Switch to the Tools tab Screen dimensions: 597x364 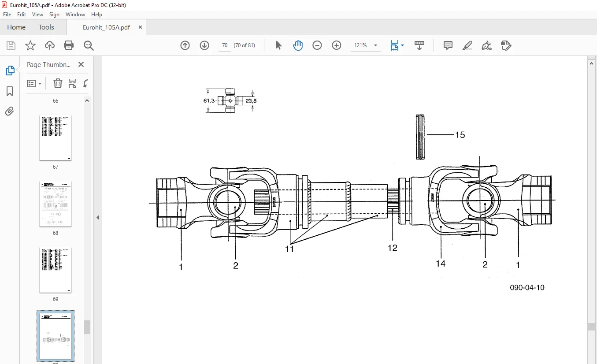point(46,27)
